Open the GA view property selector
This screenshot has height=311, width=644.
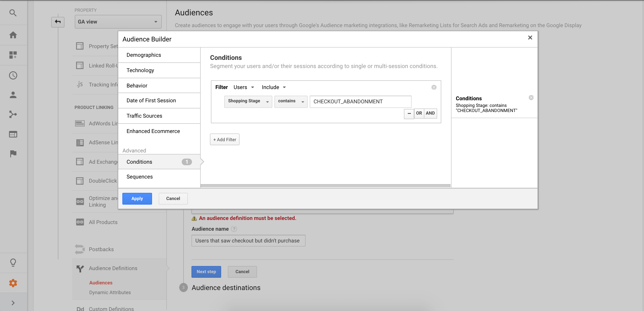118,22
